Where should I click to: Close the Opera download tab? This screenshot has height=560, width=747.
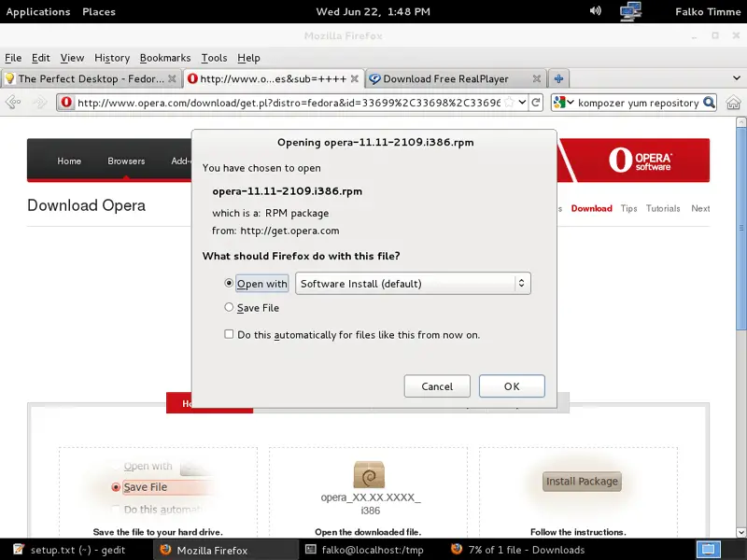tap(355, 78)
